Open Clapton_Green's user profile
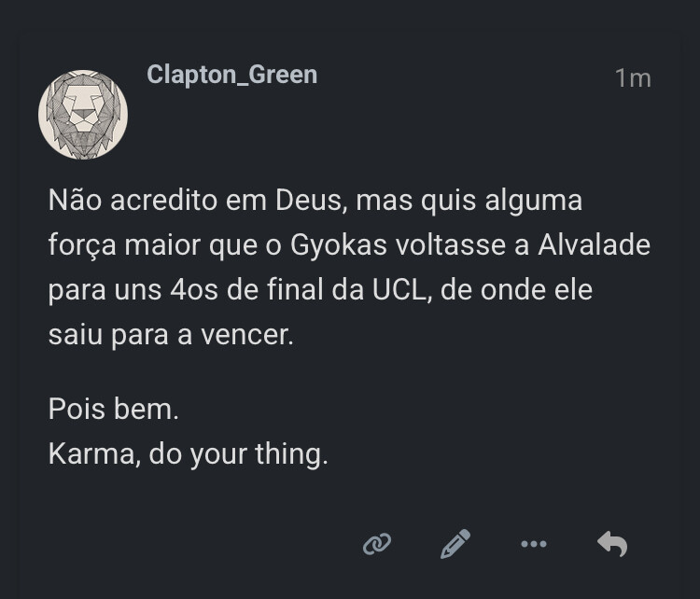700x599 pixels. [x=231, y=76]
